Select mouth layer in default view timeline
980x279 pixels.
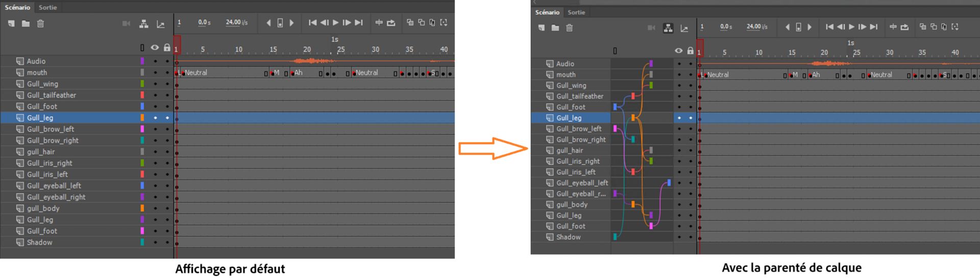[37, 73]
